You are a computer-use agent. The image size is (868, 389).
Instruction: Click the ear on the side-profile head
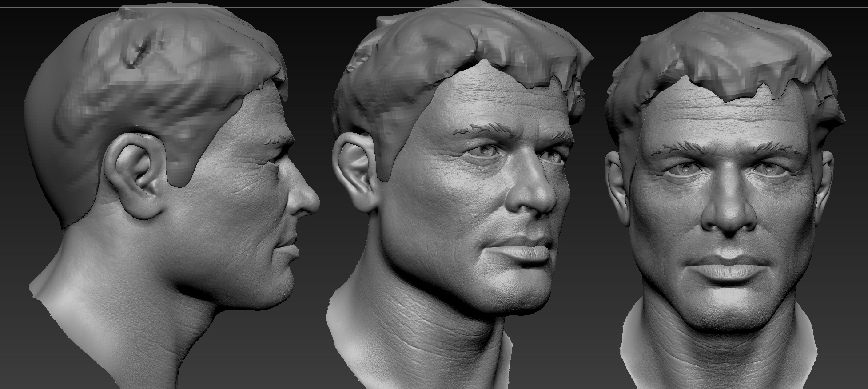[135, 176]
